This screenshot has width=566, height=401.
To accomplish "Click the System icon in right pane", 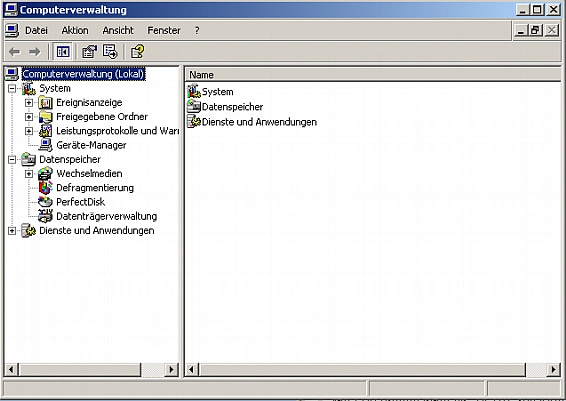I will (x=194, y=91).
